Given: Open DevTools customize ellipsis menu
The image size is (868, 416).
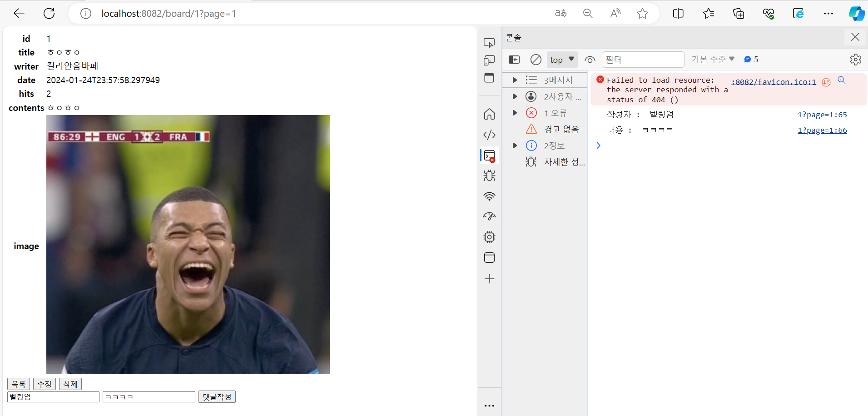Looking at the screenshot, I should 489,406.
